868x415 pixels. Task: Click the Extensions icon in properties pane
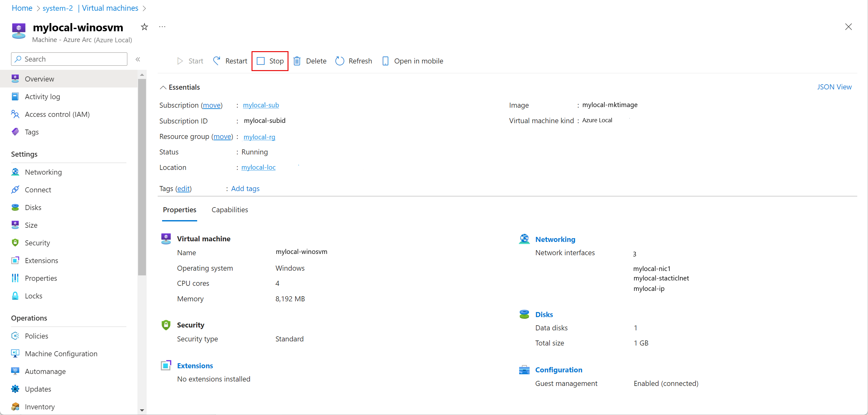166,365
